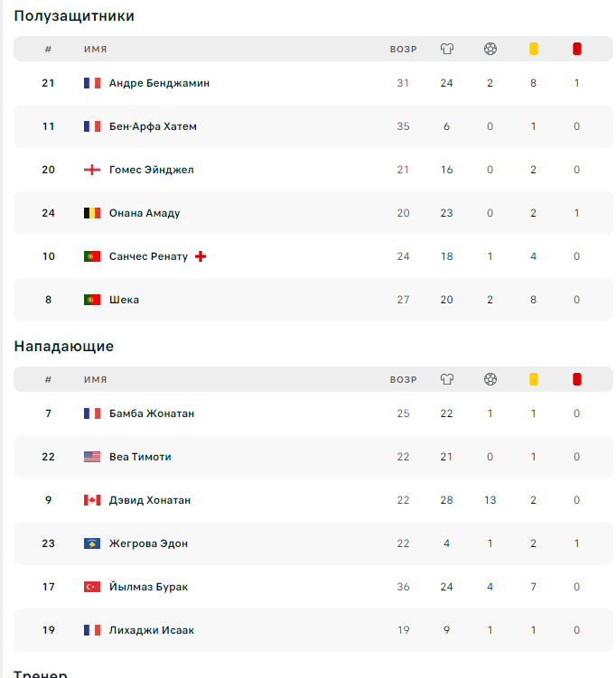Open player Онана Амаду
This screenshot has height=678, width=616.
(145, 213)
